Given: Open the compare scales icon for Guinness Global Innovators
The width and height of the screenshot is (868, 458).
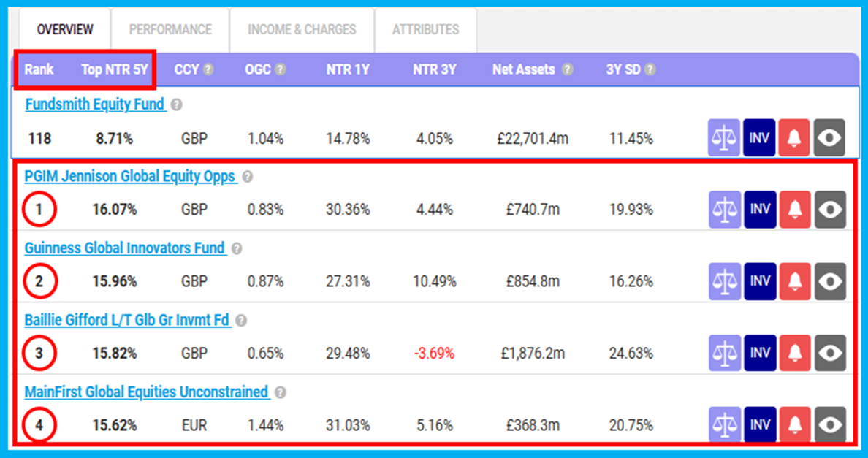Looking at the screenshot, I should click(724, 281).
